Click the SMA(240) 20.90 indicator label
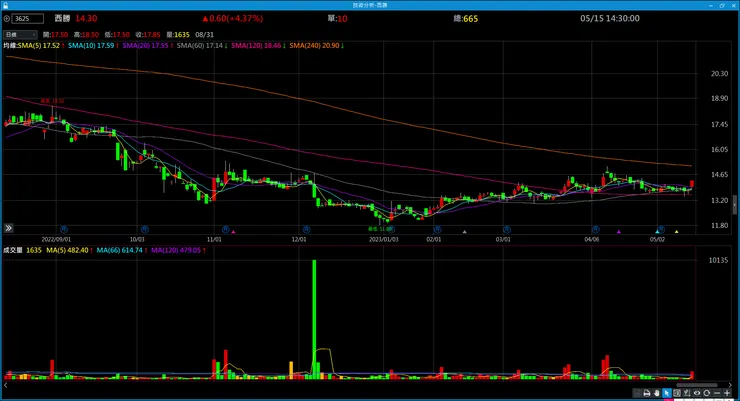Screen dimensions: 740x401 tap(314, 45)
